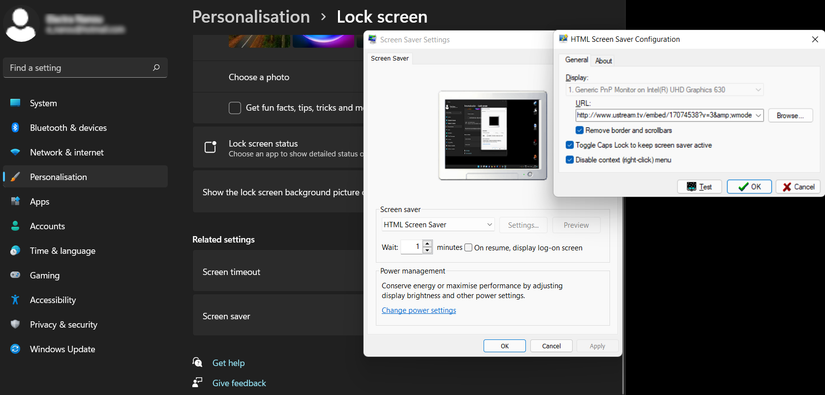
Task: Click the Get help icon
Action: (x=198, y=362)
